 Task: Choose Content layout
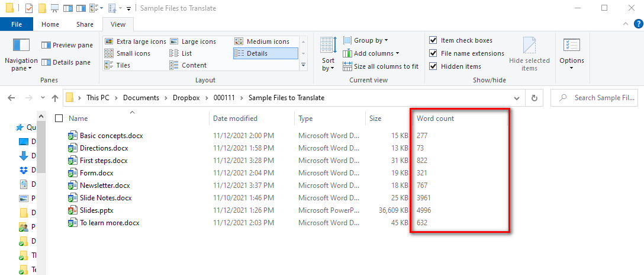188,65
